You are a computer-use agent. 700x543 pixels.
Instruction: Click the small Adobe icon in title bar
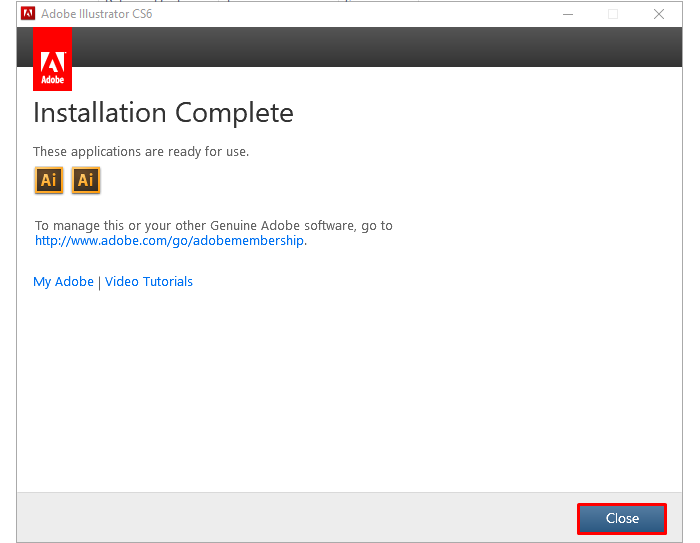[x=28, y=14]
